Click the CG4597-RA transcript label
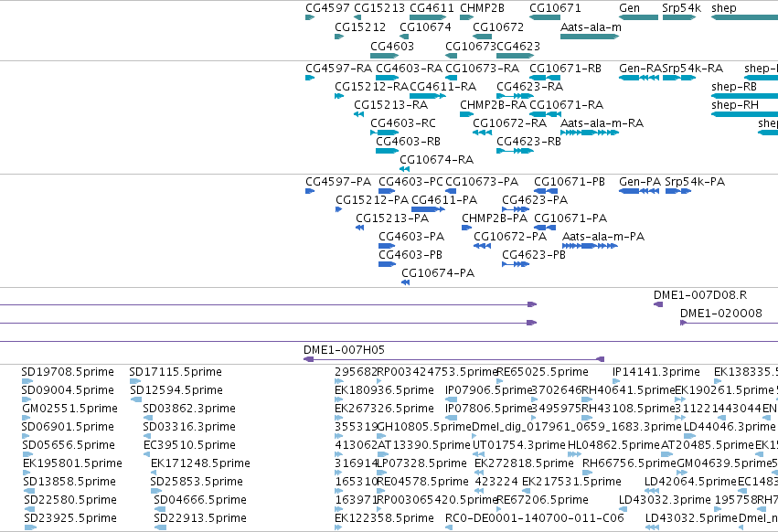 point(338,68)
